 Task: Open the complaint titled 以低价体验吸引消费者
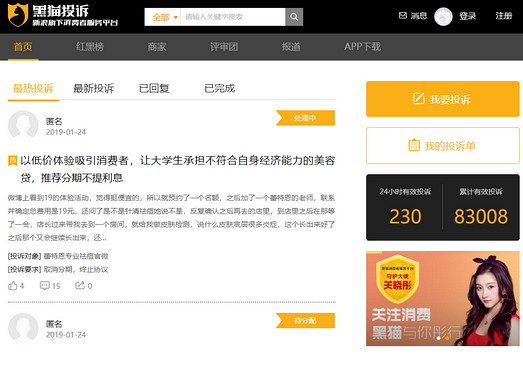[177, 169]
